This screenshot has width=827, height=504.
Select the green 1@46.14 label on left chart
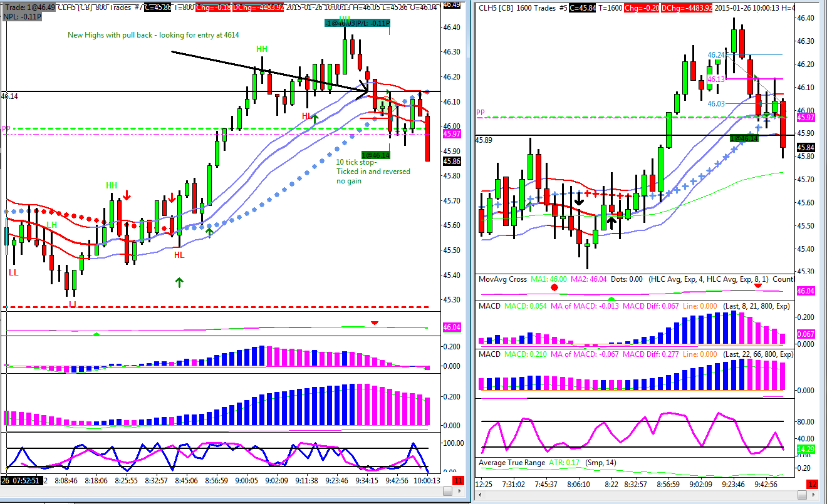pos(376,155)
